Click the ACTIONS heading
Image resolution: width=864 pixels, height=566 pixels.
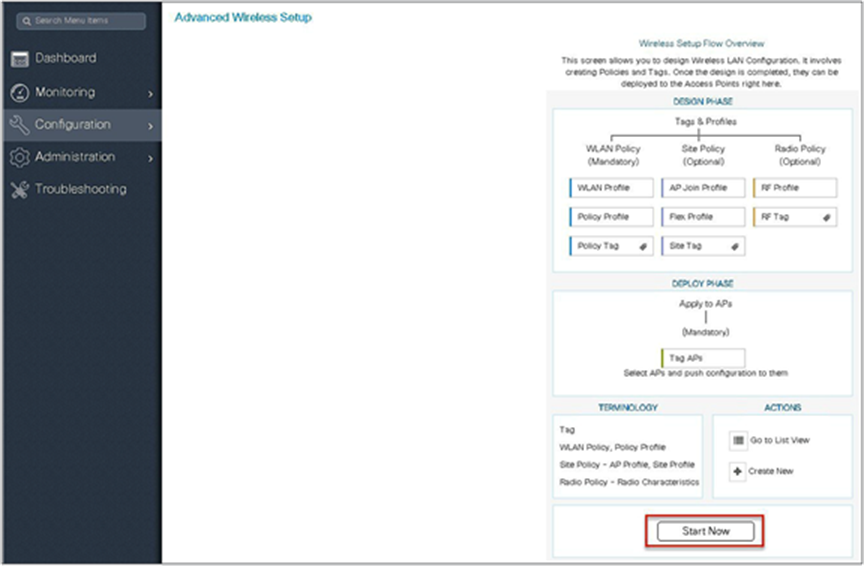[782, 408]
